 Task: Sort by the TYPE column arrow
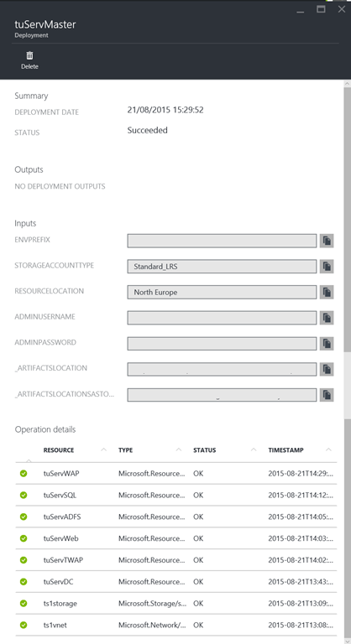point(179,449)
